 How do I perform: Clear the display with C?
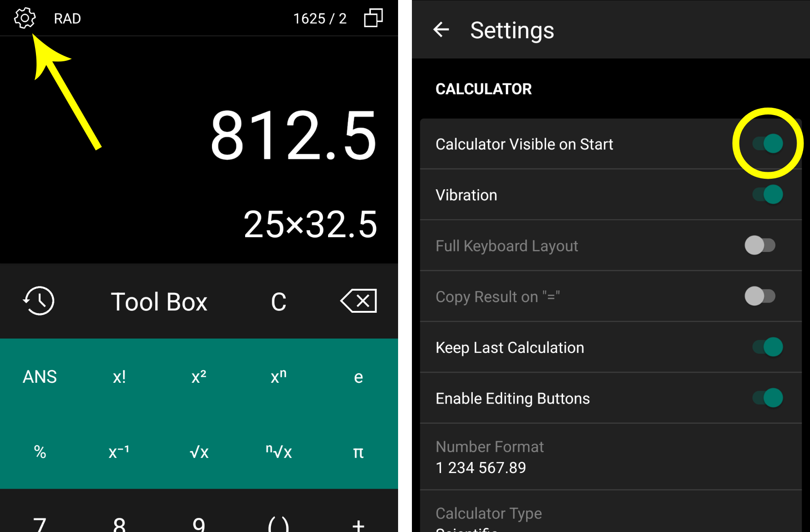278,302
